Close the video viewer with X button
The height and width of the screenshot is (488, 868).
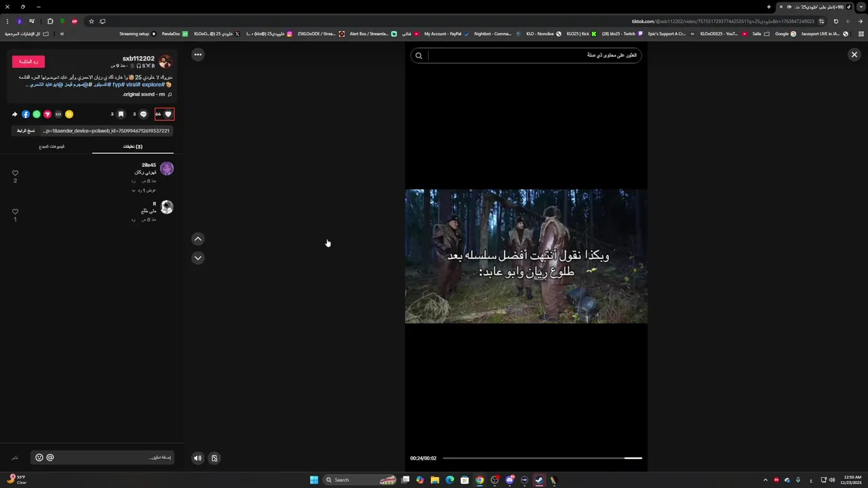pyautogui.click(x=854, y=54)
